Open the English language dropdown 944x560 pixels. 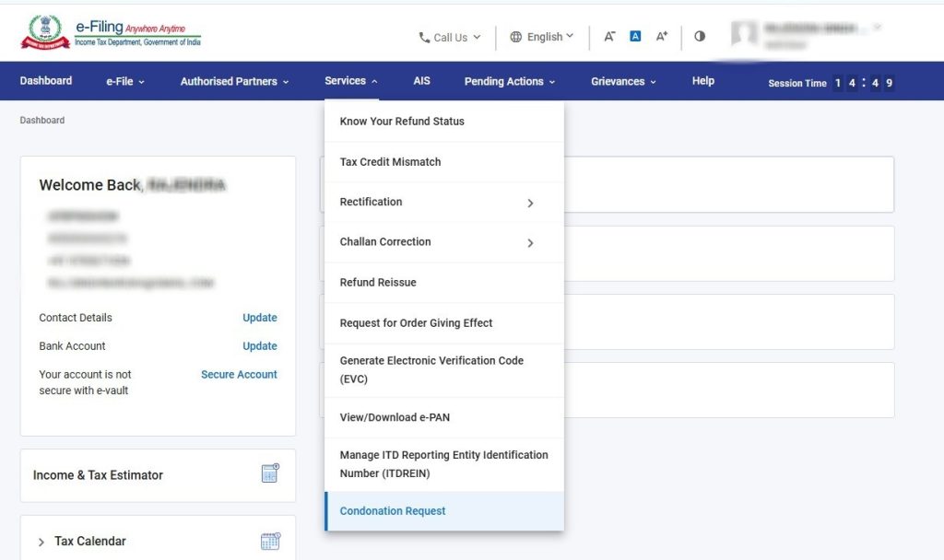point(542,37)
